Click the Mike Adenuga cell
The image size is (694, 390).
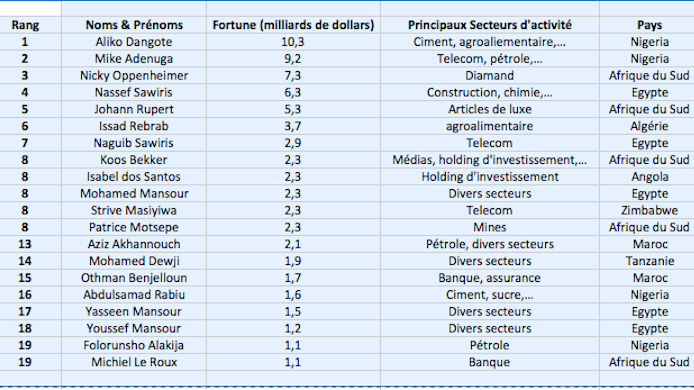point(134,59)
